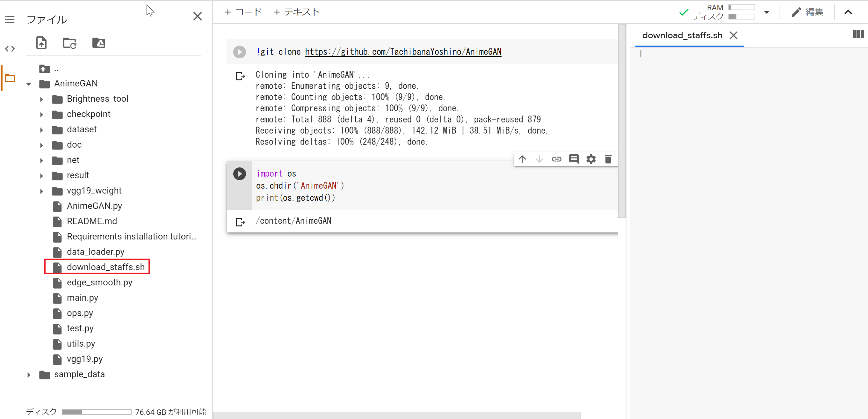The width and height of the screenshot is (868, 419).
Task: Add a comment to the cell
Action: pos(574,159)
